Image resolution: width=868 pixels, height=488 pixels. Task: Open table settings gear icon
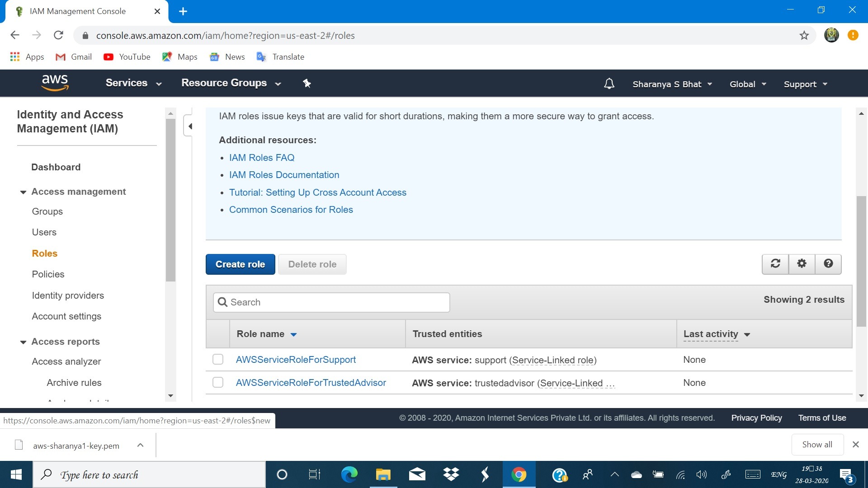pyautogui.click(x=802, y=263)
